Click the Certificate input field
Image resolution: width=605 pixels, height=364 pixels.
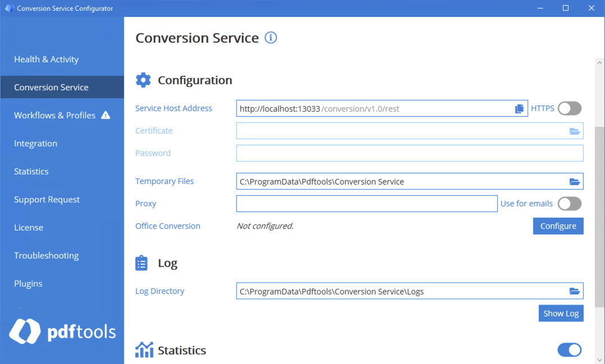[410, 131]
